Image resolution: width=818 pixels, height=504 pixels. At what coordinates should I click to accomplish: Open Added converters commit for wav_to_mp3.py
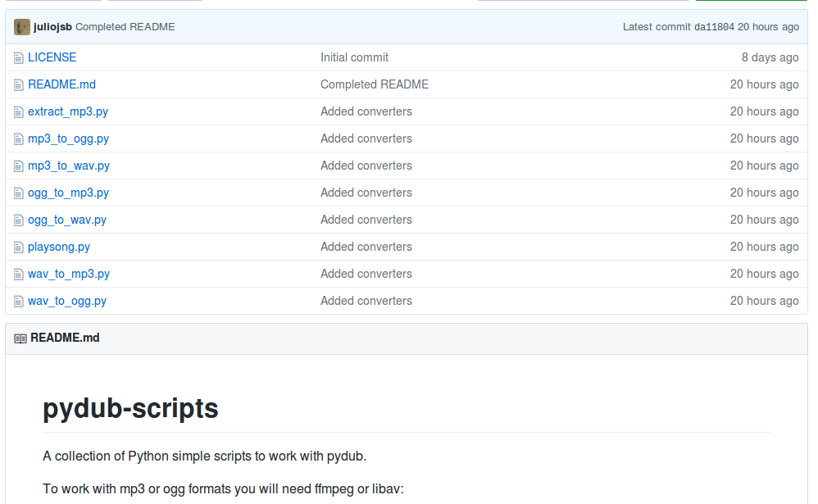pyautogui.click(x=366, y=274)
